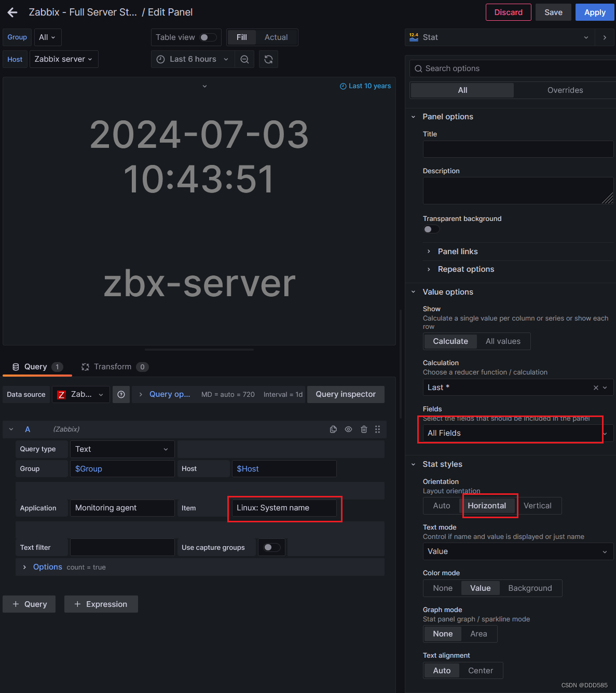Click the Save button
Image resolution: width=616 pixels, height=693 pixels.
[553, 12]
